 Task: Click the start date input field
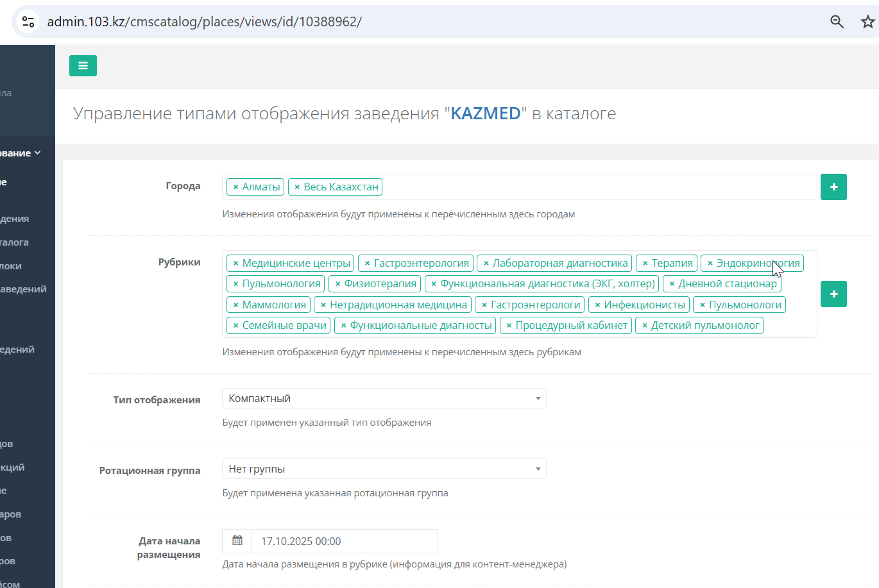(345, 541)
